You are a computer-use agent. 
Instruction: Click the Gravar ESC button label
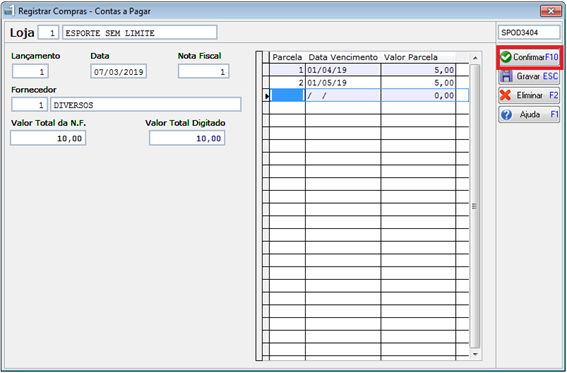537,76
